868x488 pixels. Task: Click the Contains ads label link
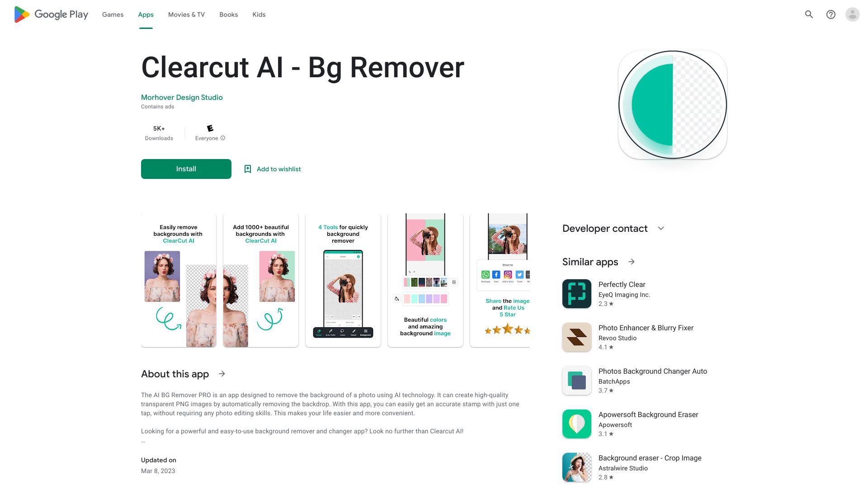(157, 106)
